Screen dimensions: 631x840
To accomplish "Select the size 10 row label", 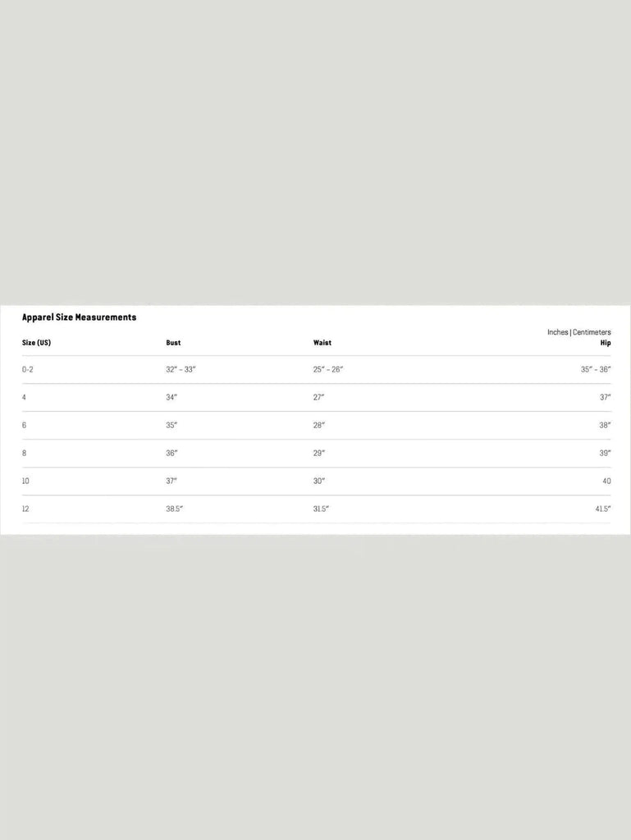I will (x=25, y=481).
